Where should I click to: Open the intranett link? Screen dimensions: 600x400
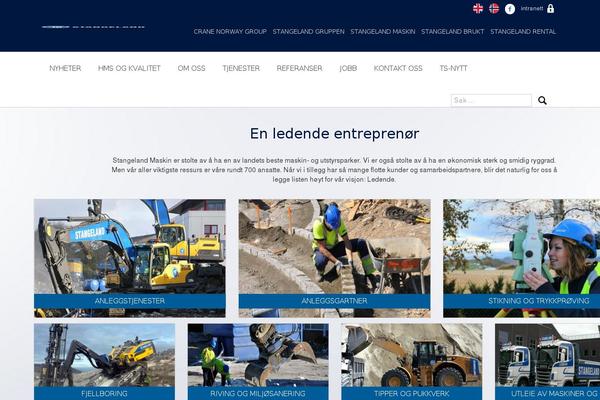point(532,8)
